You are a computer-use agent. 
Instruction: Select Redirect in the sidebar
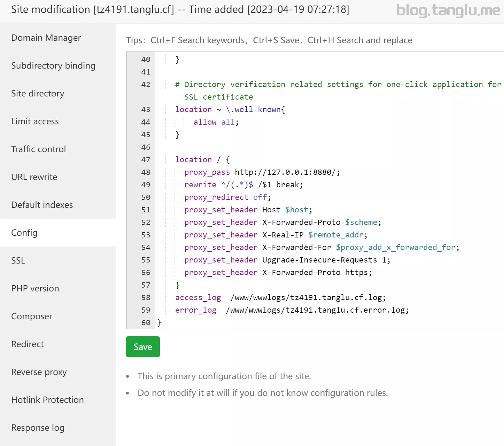click(x=28, y=344)
